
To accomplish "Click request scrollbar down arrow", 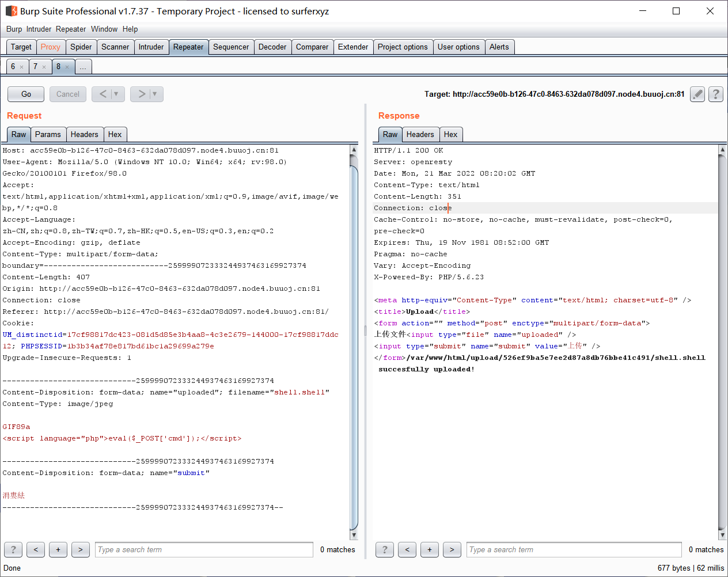I will pyautogui.click(x=354, y=535).
